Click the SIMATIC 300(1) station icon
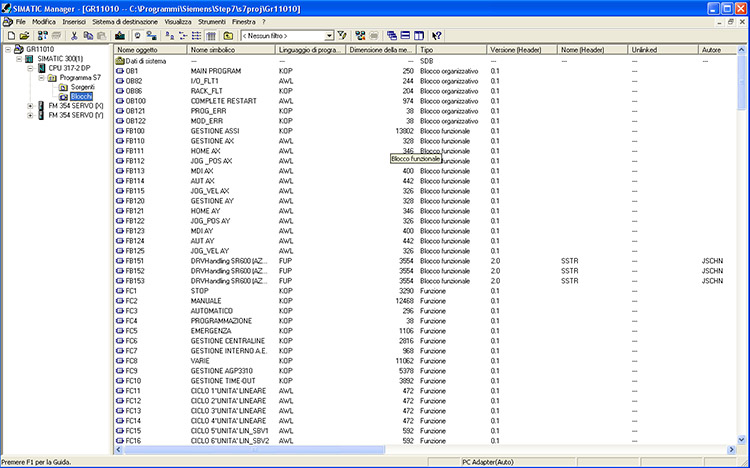The image size is (750, 468). [x=30, y=58]
